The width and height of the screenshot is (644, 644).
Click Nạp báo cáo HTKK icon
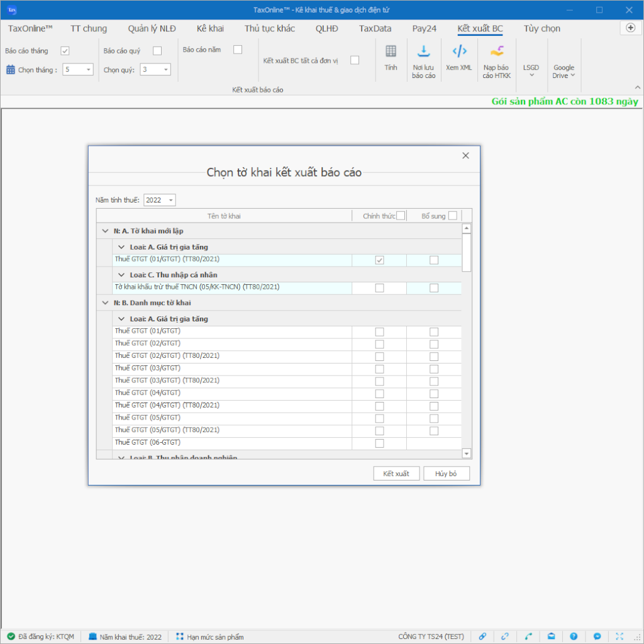[496, 52]
